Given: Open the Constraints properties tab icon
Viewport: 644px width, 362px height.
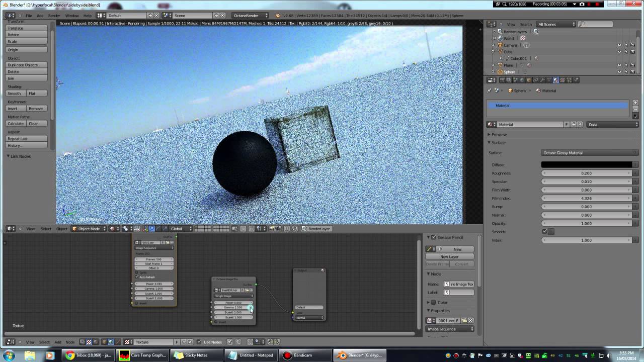Looking at the screenshot, I should click(535, 80).
